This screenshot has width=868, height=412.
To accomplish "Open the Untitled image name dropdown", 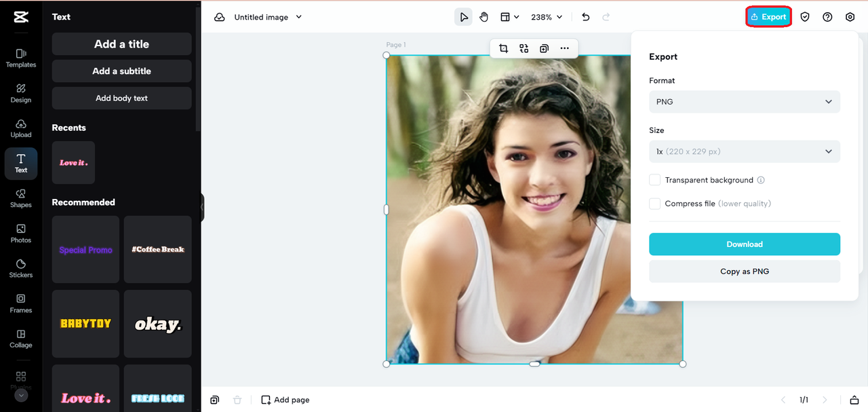I will pos(268,17).
